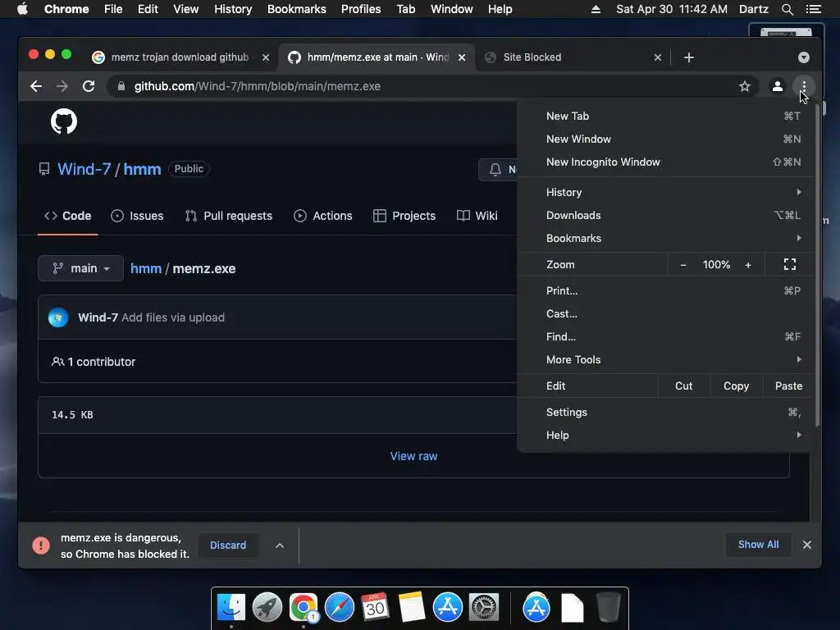The width and height of the screenshot is (840, 630).
Task: Select Find... in the Chrome menu
Action: pyautogui.click(x=666, y=336)
